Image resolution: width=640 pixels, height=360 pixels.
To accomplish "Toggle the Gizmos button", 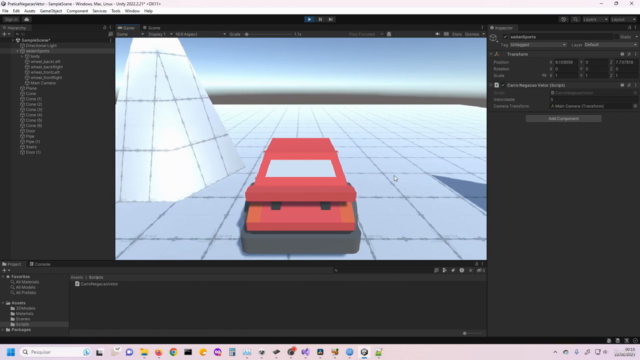I will [x=472, y=34].
